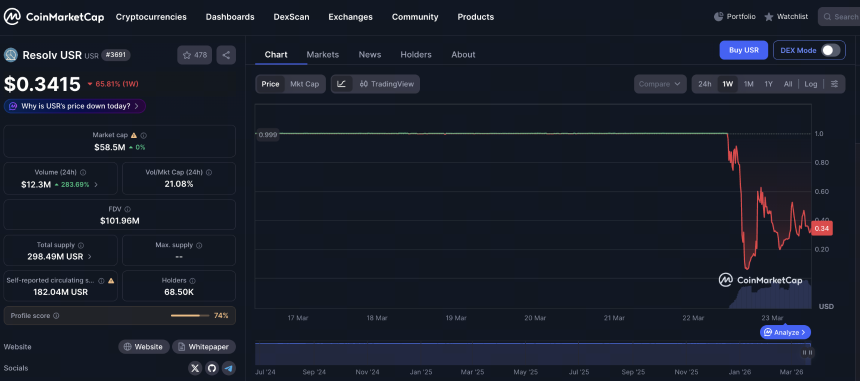Viewport: 860px width, 381px height.
Task: Click the $0.3415 price text
Action: 42,84
